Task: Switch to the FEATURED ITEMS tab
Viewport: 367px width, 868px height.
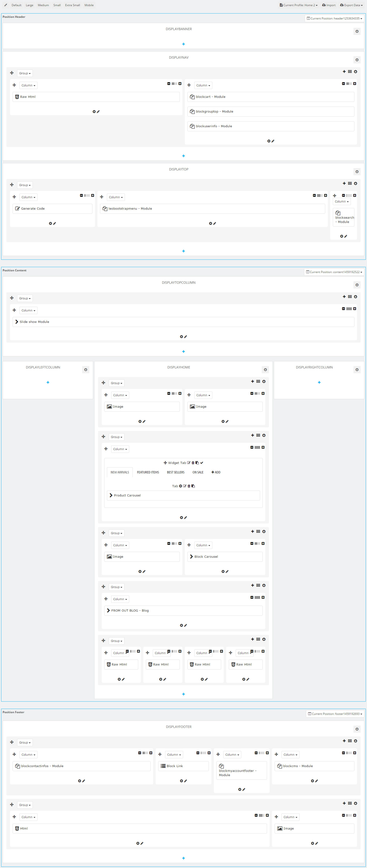Action: (x=148, y=472)
